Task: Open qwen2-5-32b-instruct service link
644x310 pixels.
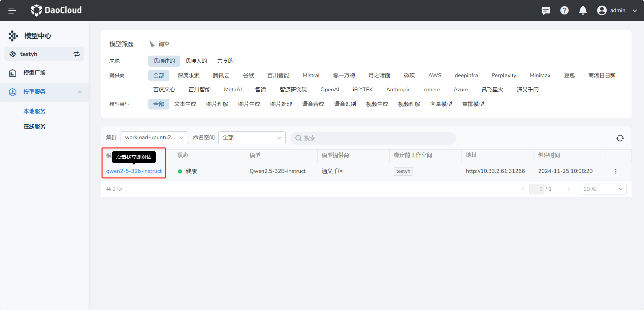Action: [134, 171]
